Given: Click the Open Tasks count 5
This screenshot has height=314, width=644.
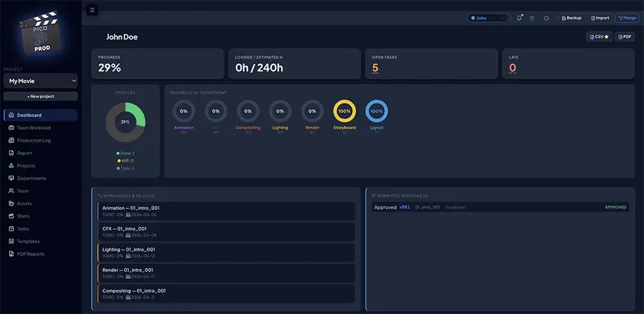Looking at the screenshot, I should coord(375,68).
